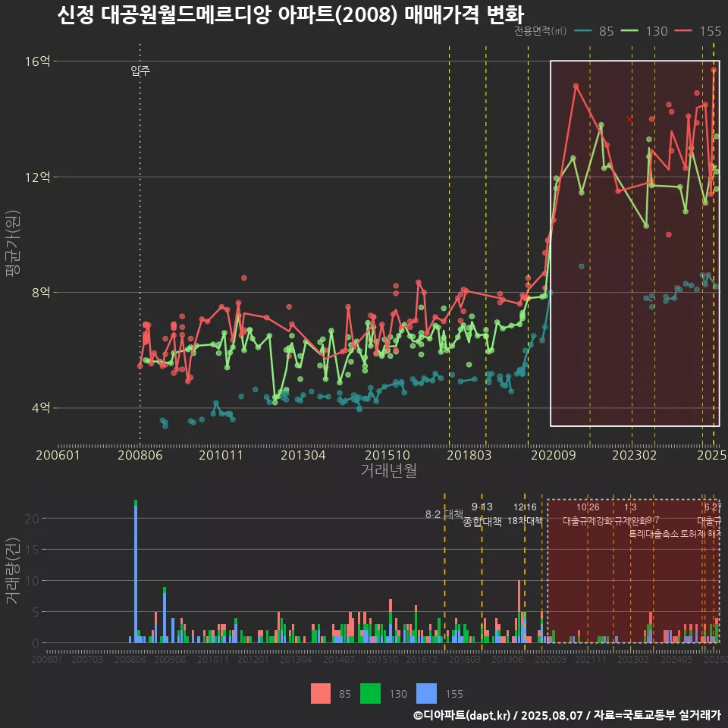Click the volume axis label 15
This screenshot has height=728, width=728.
point(33,550)
